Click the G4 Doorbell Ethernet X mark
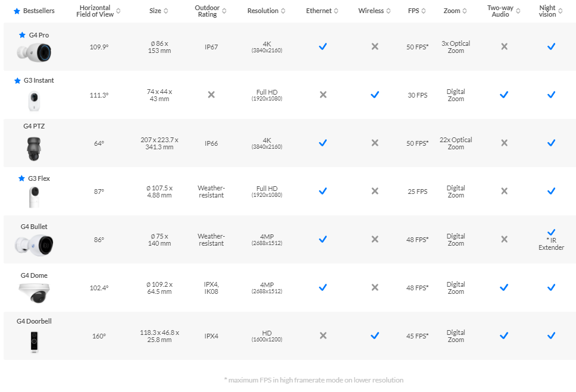The image size is (576, 392). coord(323,335)
